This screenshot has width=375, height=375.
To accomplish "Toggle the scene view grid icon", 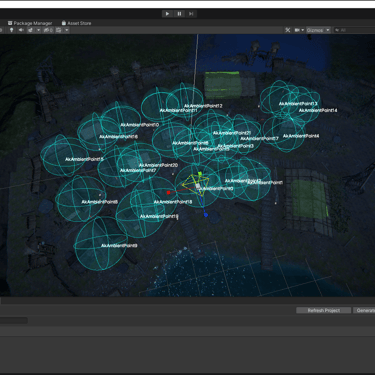I will pos(59,30).
